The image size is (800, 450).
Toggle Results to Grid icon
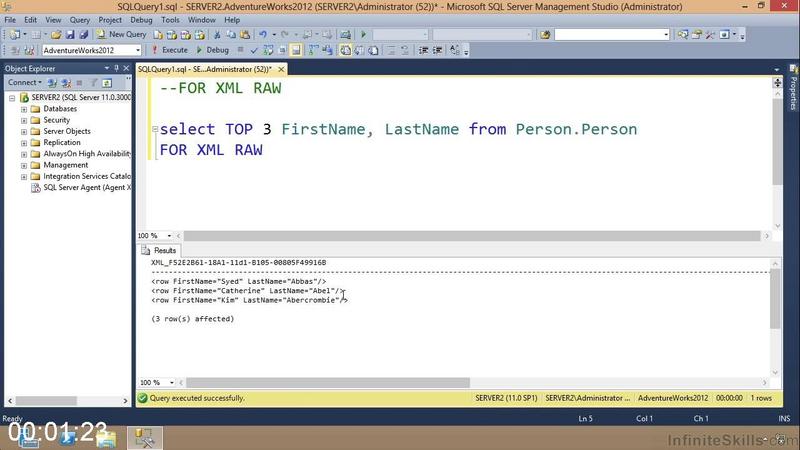[x=359, y=50]
